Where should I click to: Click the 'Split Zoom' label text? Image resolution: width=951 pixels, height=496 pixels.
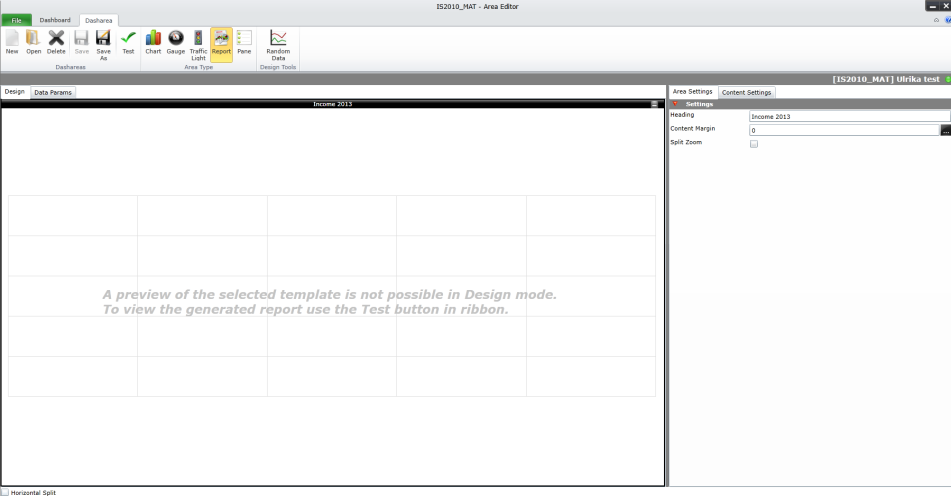(686, 142)
